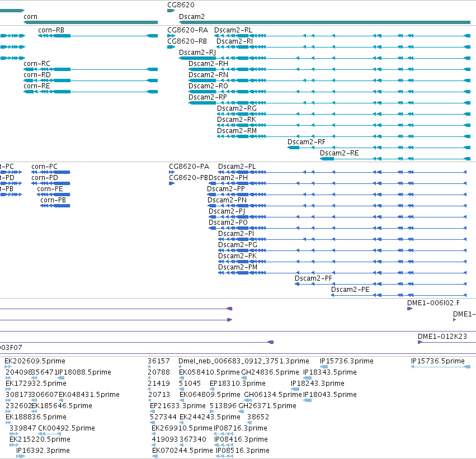Select protein label Dscam2-PM
The height and width of the screenshot is (459, 476).
click(x=238, y=268)
